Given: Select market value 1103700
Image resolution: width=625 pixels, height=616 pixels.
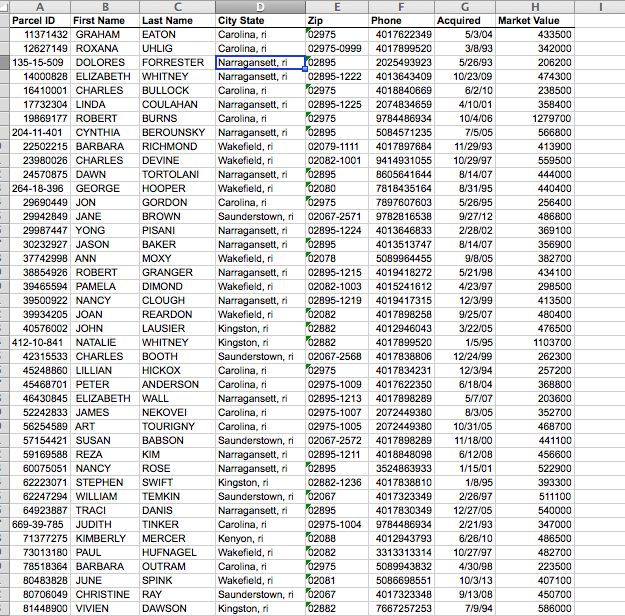Looking at the screenshot, I should [535, 342].
